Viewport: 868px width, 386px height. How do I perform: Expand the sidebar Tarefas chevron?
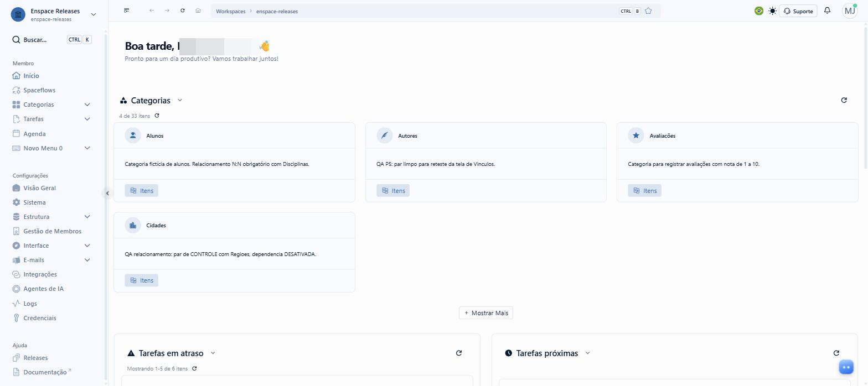tap(87, 119)
